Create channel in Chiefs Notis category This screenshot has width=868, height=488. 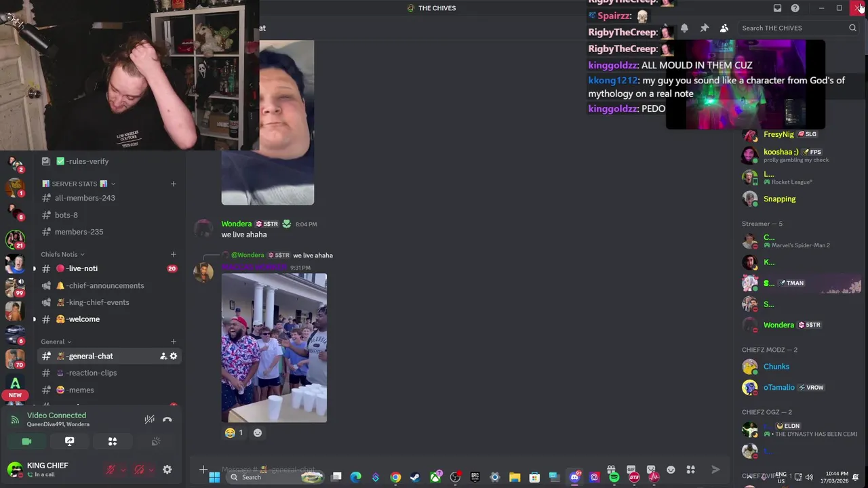coord(173,254)
